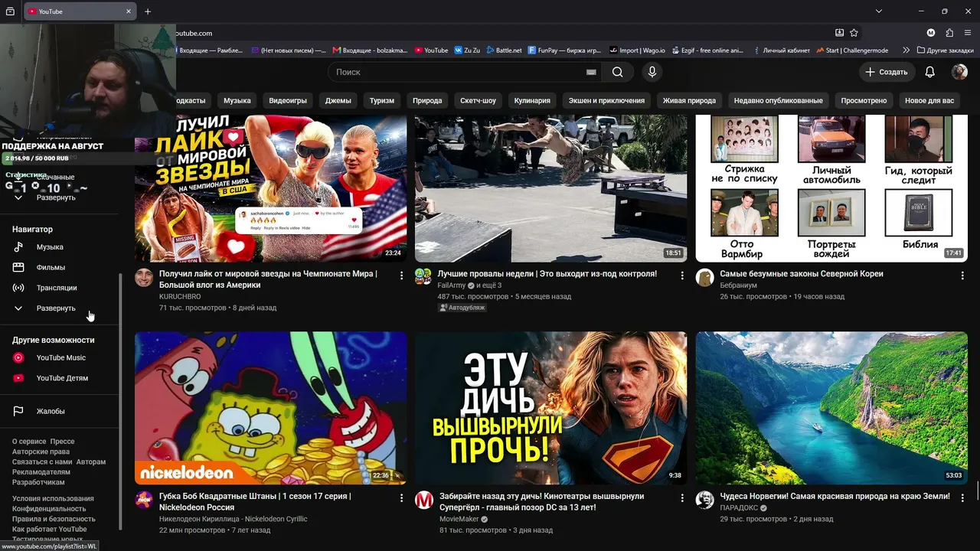The height and width of the screenshot is (551, 980).
Task: Bookmark this page with star icon
Action: pos(854,33)
